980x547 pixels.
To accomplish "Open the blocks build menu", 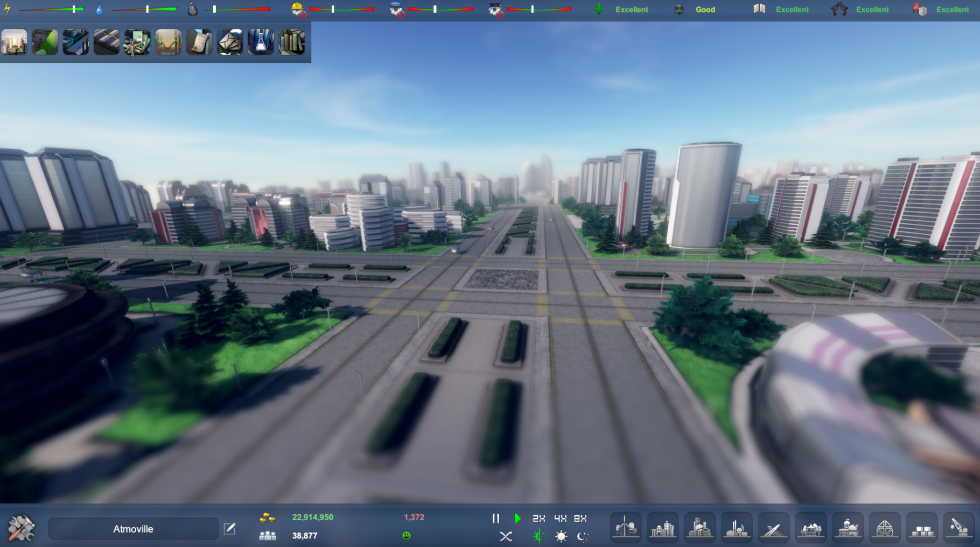I will tap(922, 528).
